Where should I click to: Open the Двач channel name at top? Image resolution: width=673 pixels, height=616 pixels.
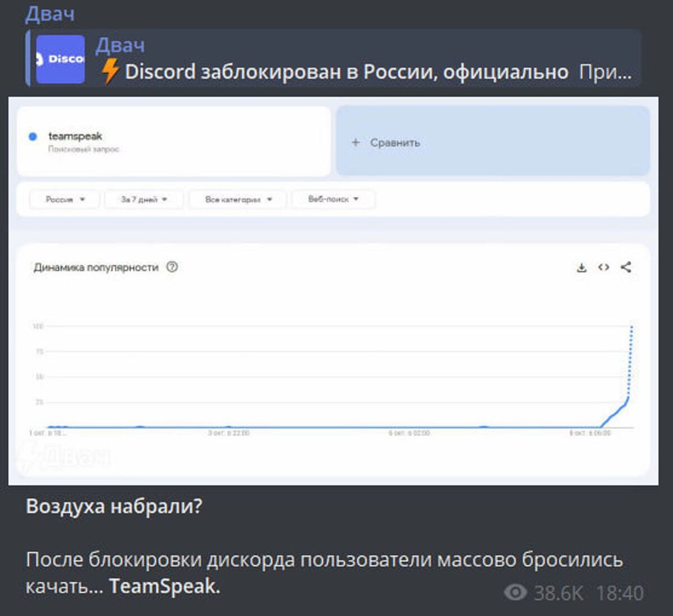coord(50,13)
